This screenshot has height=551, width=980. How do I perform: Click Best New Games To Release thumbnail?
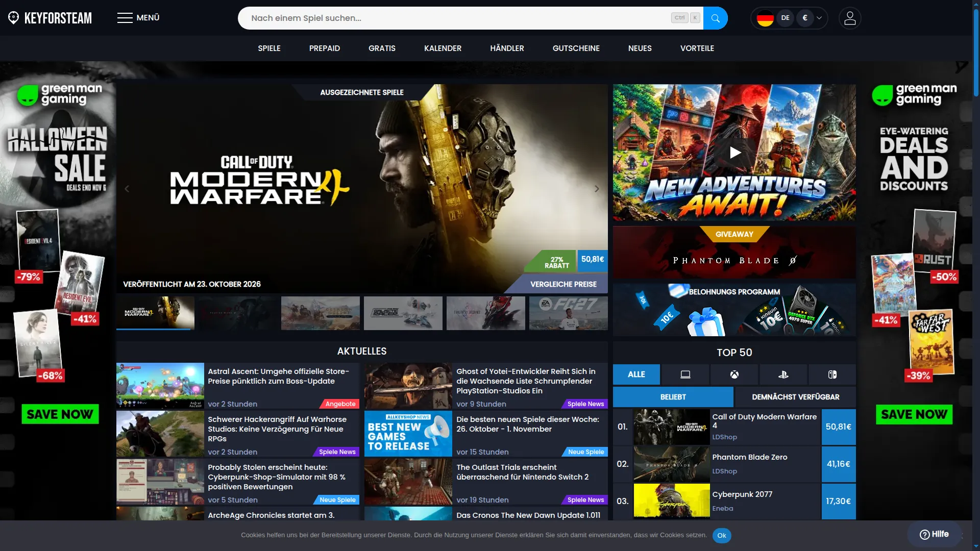click(408, 434)
